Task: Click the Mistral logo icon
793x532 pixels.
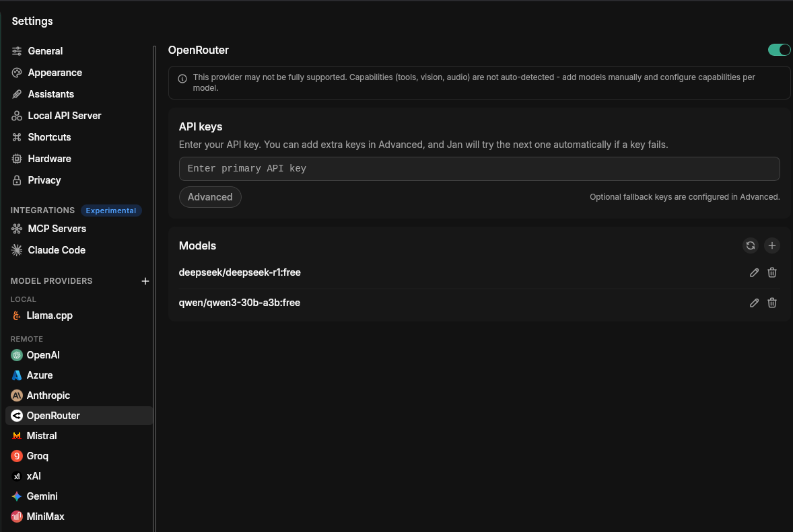Action: click(17, 436)
